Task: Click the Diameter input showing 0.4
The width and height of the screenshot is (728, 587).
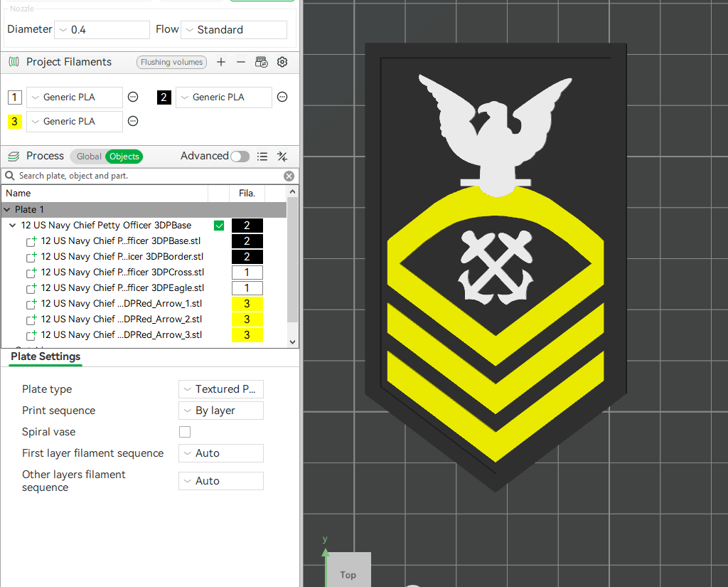Action: 102,29
